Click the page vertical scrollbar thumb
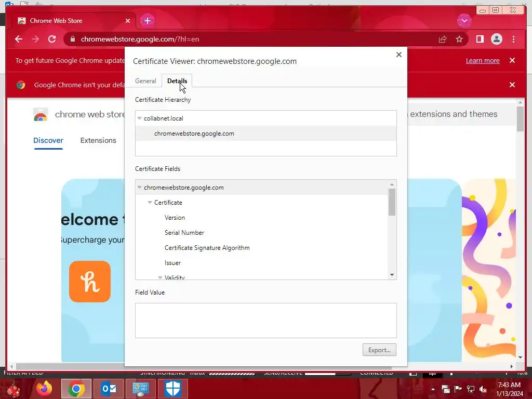 click(x=520, y=119)
